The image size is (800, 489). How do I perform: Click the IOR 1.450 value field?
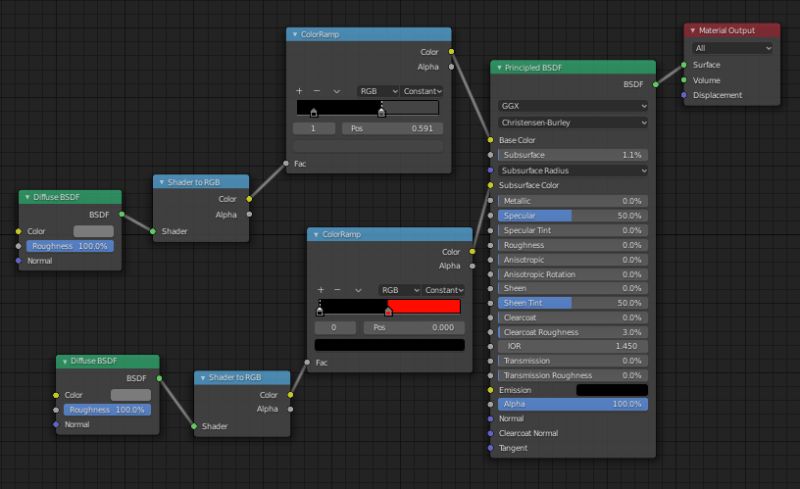pos(573,346)
